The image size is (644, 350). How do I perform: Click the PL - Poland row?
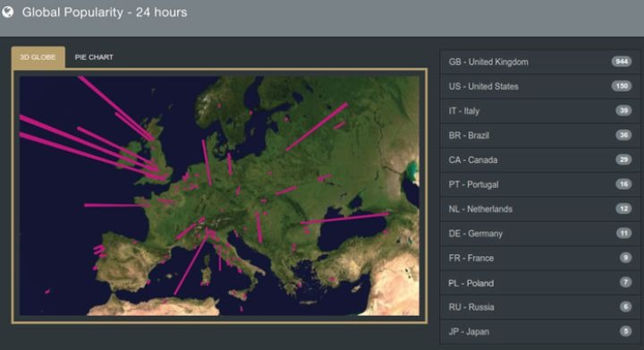pos(540,283)
